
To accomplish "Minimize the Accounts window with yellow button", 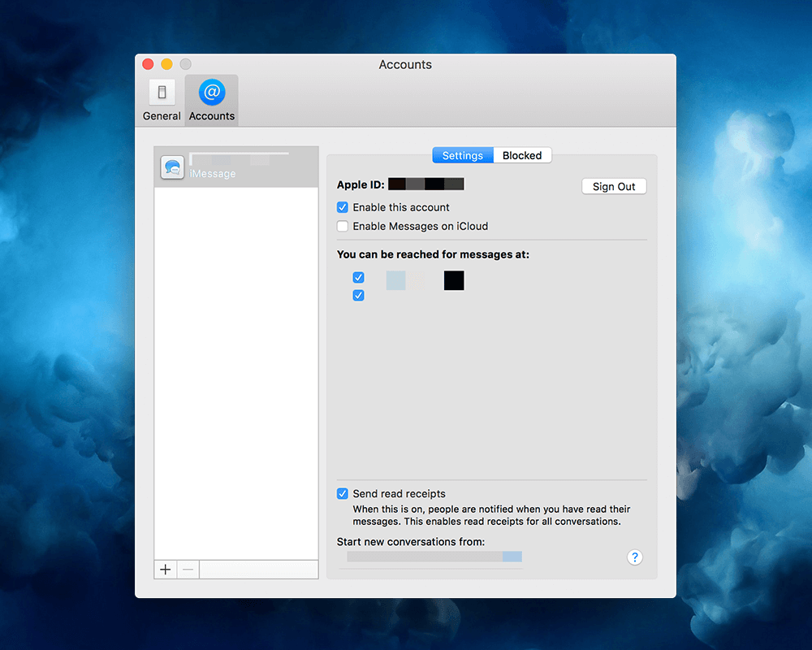I will coord(166,64).
